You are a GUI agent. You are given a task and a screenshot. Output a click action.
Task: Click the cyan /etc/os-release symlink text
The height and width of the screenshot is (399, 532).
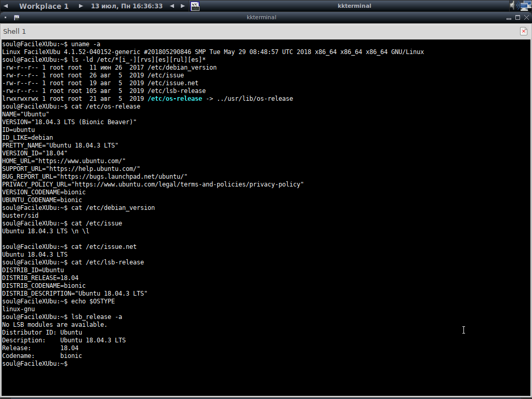(x=175, y=99)
